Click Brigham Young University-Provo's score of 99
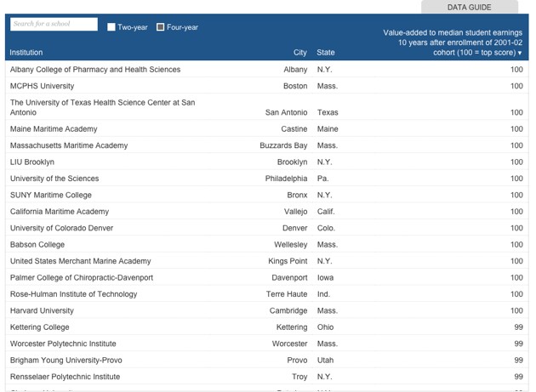The height and width of the screenshot is (392, 536). [518, 361]
